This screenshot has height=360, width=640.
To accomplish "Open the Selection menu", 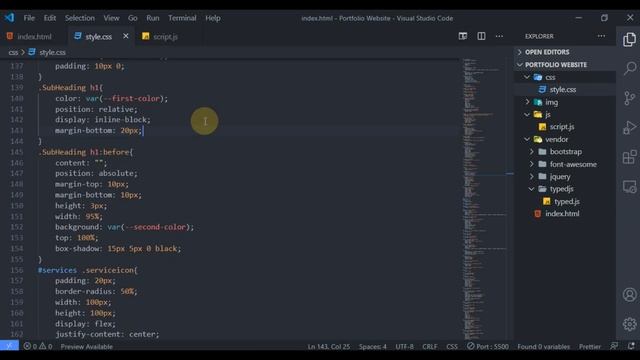I will coord(80,18).
